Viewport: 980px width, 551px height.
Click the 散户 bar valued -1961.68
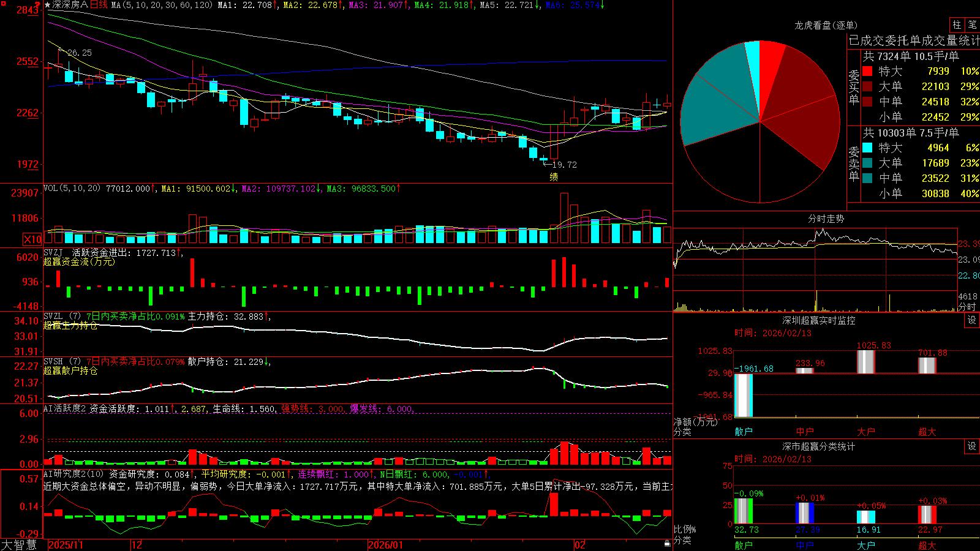[744, 395]
